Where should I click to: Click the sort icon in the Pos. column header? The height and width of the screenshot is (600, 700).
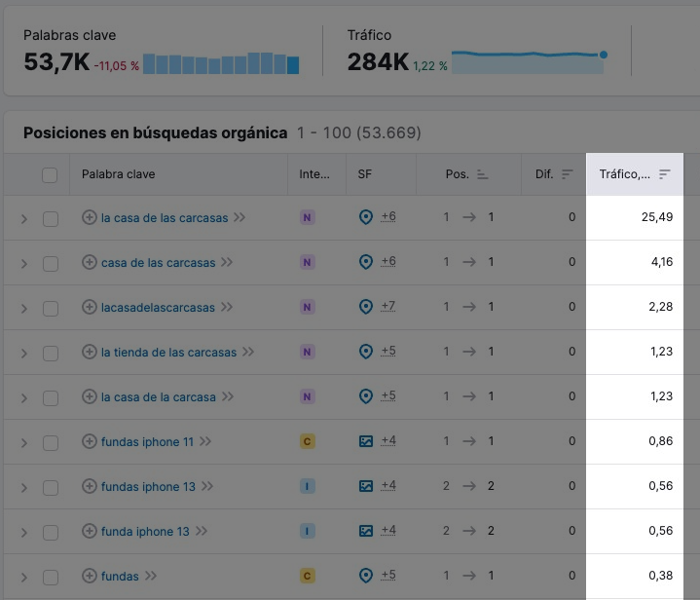coord(482,174)
